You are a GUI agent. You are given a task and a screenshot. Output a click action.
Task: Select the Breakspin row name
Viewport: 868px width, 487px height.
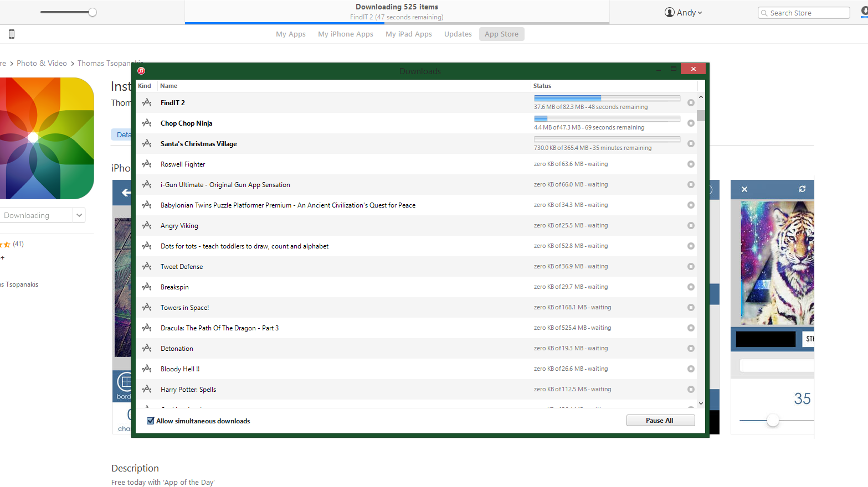click(x=174, y=287)
